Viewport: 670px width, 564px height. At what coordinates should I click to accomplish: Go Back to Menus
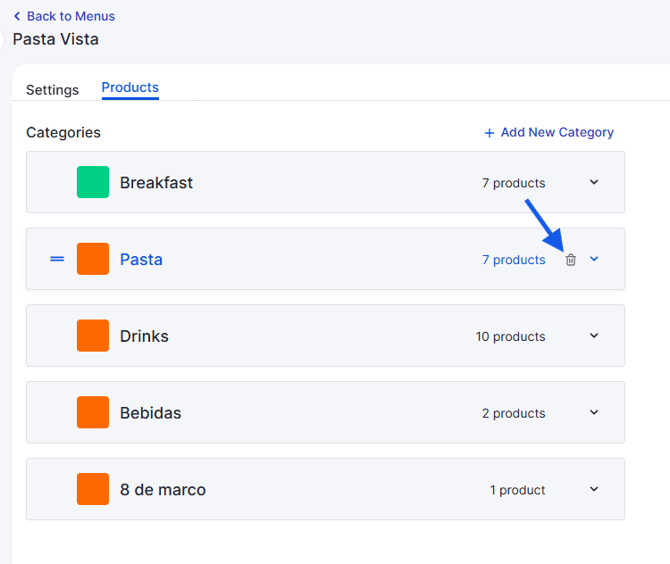[x=71, y=16]
